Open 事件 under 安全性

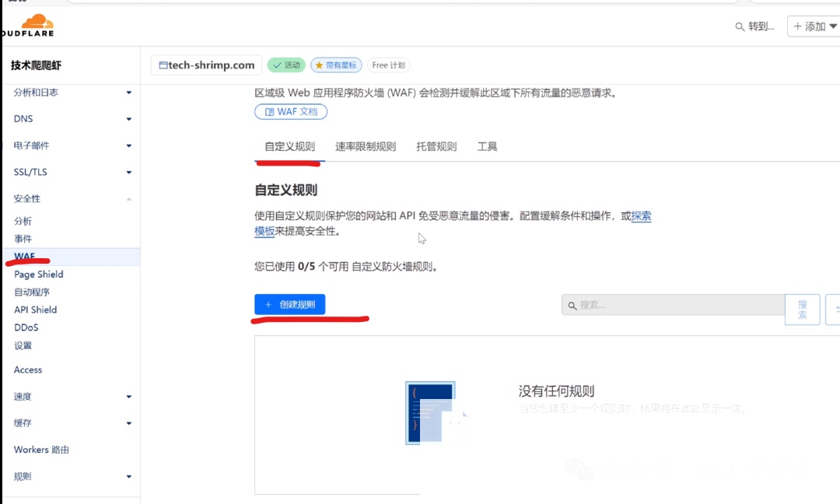coord(23,239)
